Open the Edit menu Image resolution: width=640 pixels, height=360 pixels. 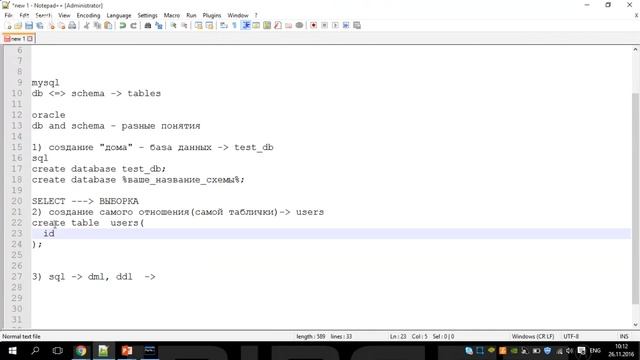point(24,15)
